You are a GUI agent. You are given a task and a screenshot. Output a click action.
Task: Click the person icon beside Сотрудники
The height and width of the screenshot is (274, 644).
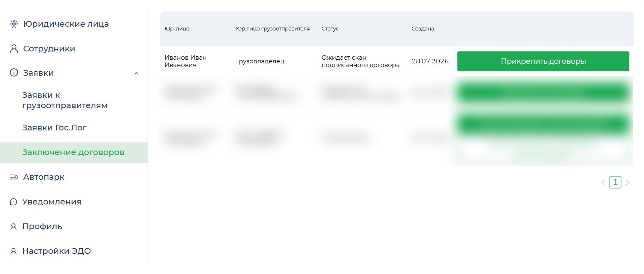point(14,49)
